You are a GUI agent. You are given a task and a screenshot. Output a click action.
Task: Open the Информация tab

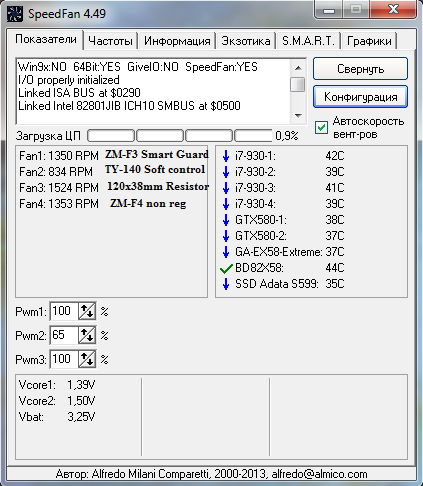pyautogui.click(x=177, y=41)
